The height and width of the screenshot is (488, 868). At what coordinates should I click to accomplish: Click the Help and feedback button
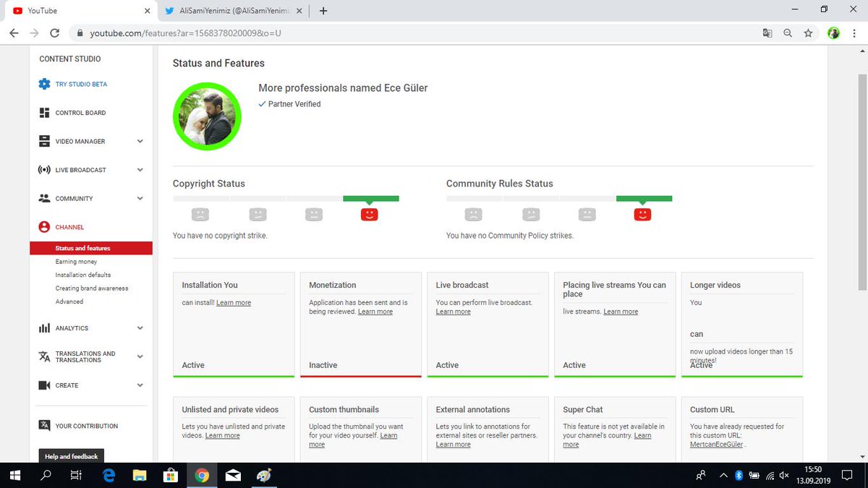pos(71,456)
